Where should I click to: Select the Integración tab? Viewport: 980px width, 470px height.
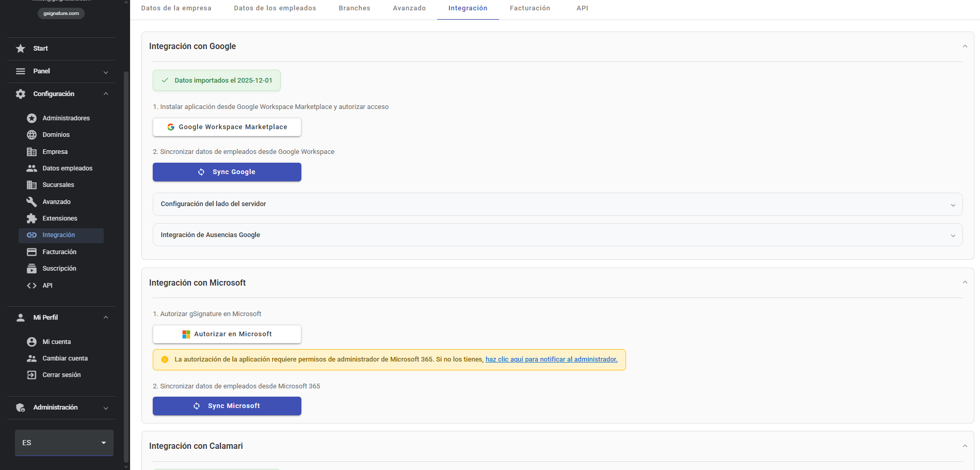point(468,8)
